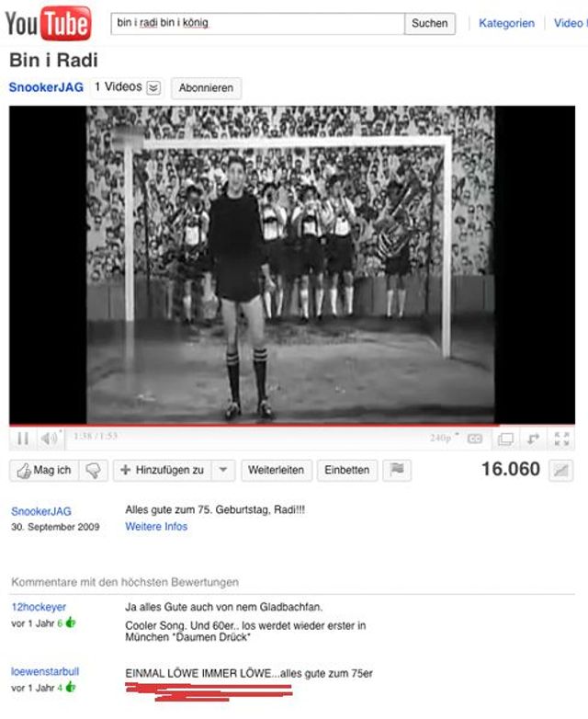The height and width of the screenshot is (719, 588).
Task: Click the YouTube logo
Action: point(48,23)
